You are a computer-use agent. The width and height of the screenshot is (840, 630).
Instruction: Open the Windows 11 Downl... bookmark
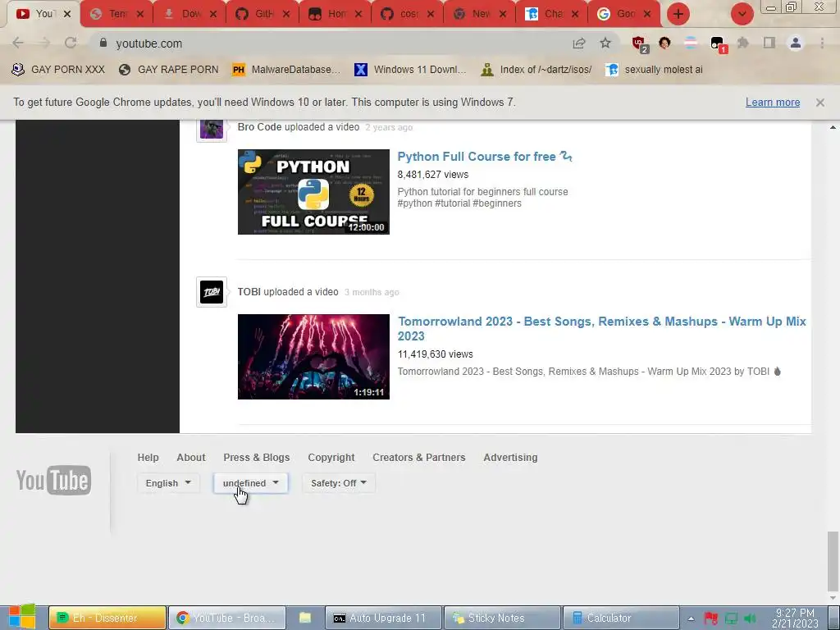click(x=410, y=70)
